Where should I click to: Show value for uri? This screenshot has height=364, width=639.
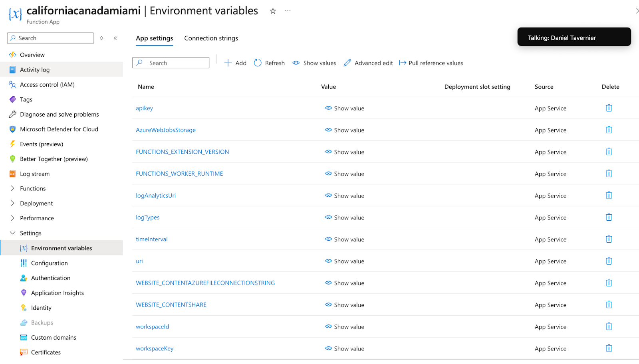[x=344, y=261]
